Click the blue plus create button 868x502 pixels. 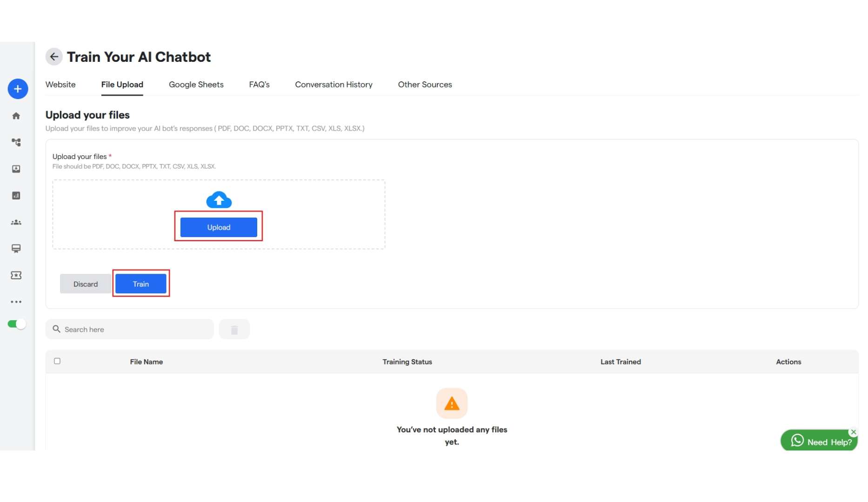coord(18,89)
